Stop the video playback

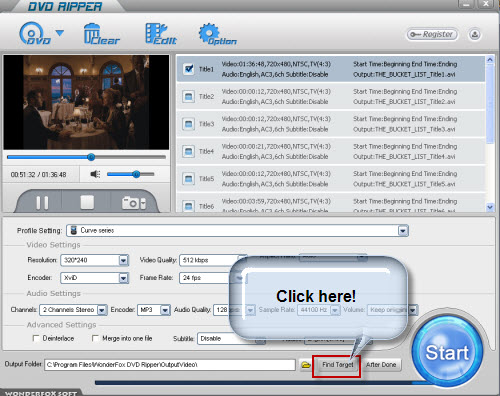click(x=87, y=202)
